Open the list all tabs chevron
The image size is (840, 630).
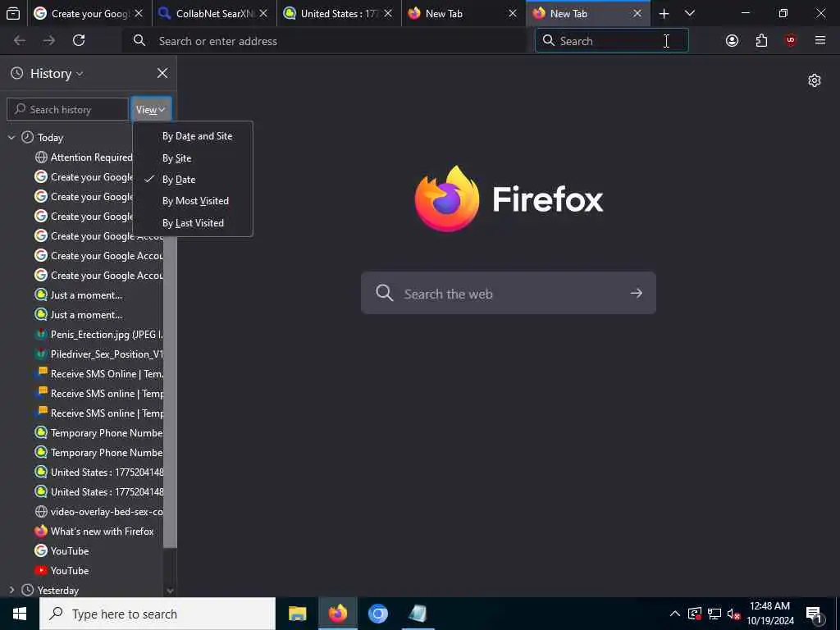690,13
